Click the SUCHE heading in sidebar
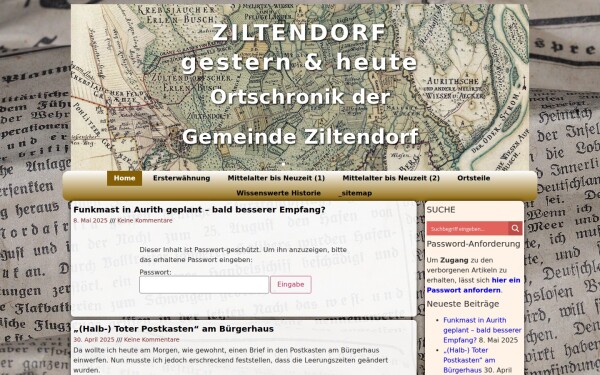The width and height of the screenshot is (600, 375). click(441, 210)
